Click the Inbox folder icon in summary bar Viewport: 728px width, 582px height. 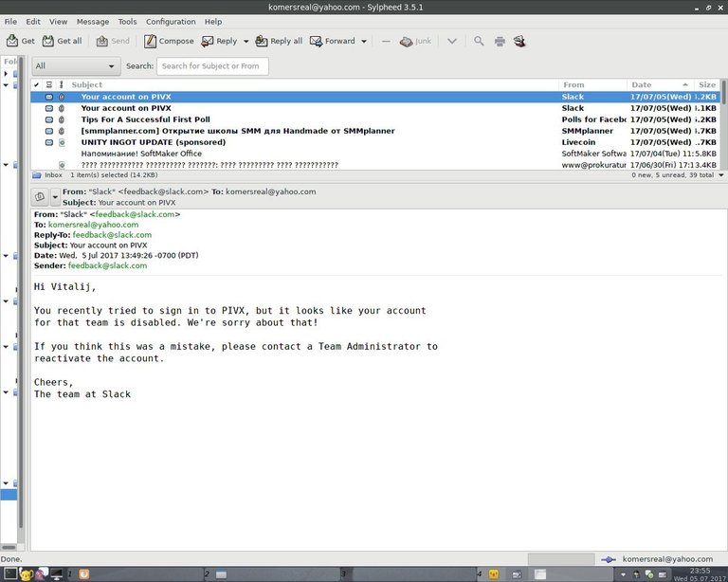click(x=37, y=175)
